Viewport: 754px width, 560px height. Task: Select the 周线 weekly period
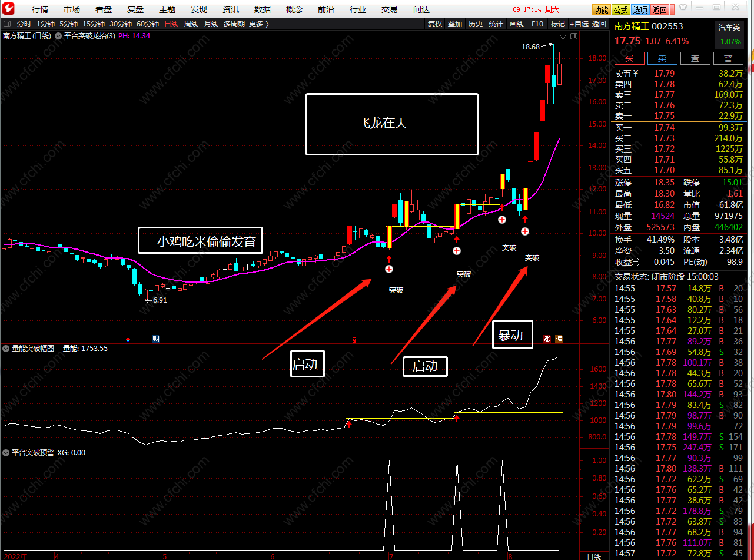(x=191, y=24)
